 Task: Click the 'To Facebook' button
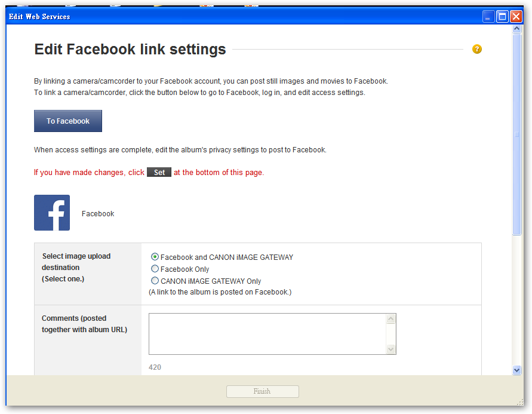coord(67,121)
